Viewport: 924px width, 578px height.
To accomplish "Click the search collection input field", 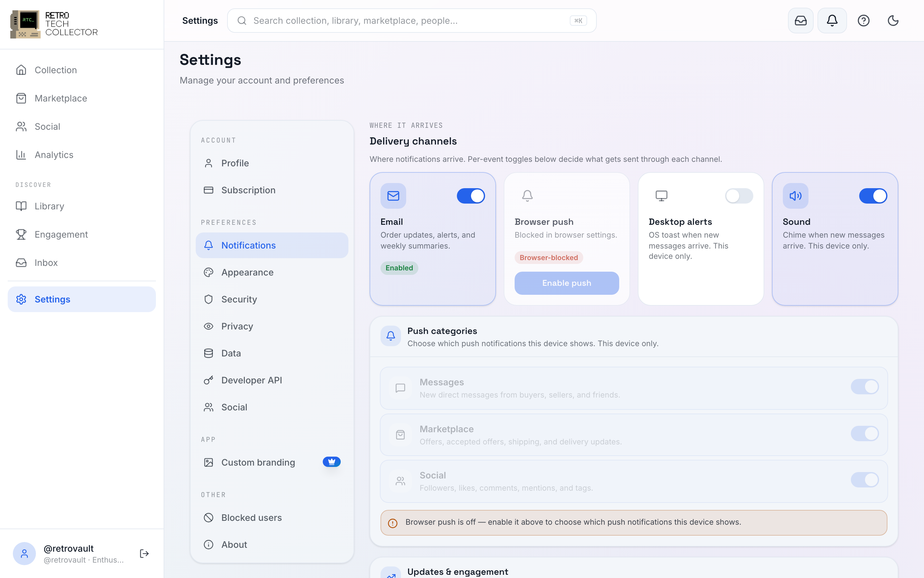I will click(x=412, y=21).
